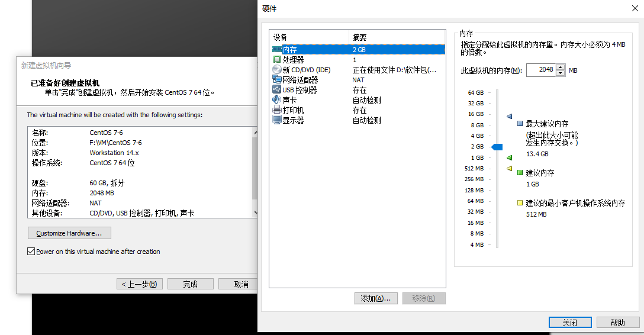Click the green 建议内存 slider marker

pos(509,157)
